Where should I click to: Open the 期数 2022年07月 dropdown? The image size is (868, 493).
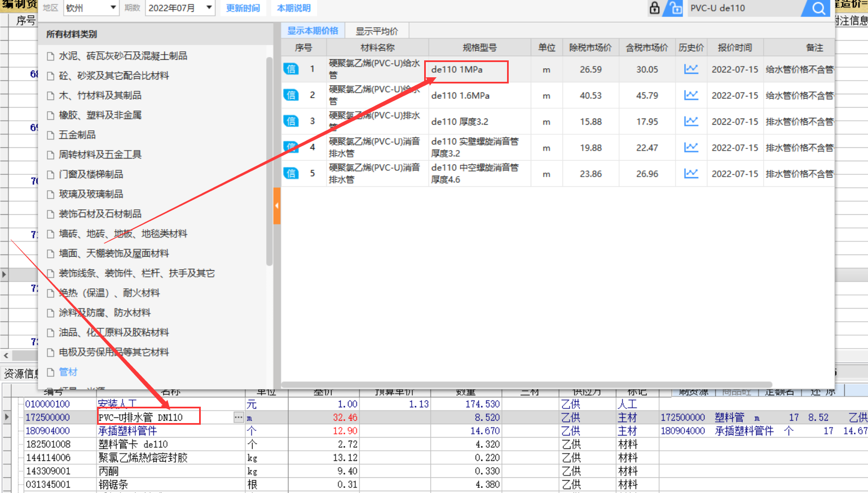(x=180, y=8)
